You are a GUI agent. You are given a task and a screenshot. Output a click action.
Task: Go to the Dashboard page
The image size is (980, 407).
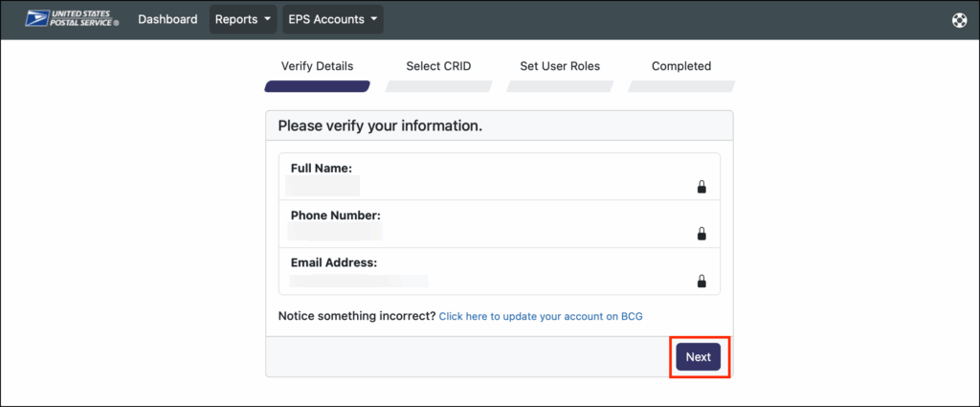(x=167, y=19)
